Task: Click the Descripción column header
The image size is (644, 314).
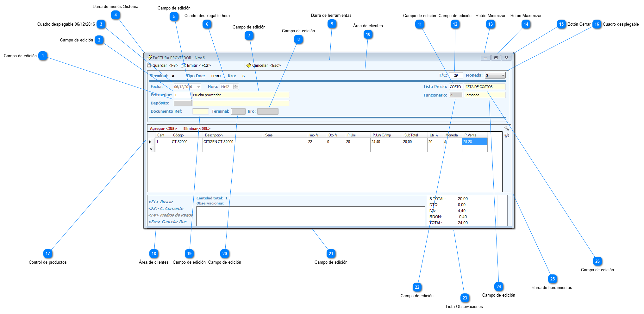Action: tap(233, 135)
